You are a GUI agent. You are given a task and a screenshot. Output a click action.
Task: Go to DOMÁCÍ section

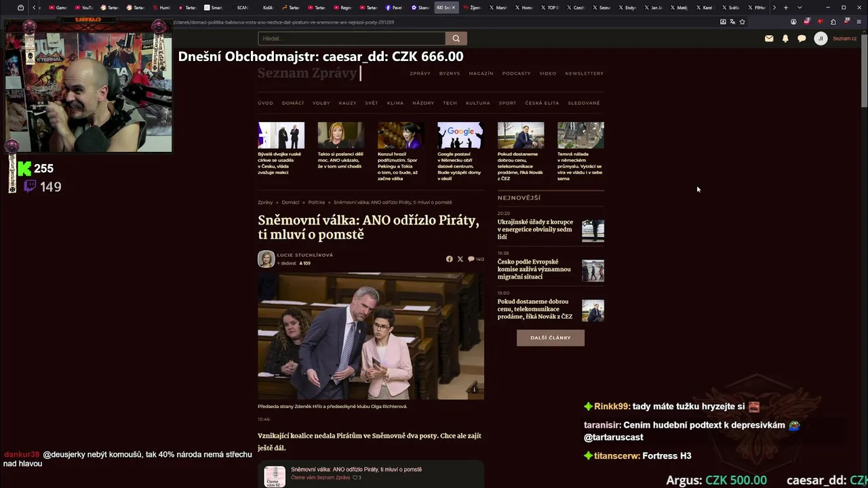tap(293, 103)
